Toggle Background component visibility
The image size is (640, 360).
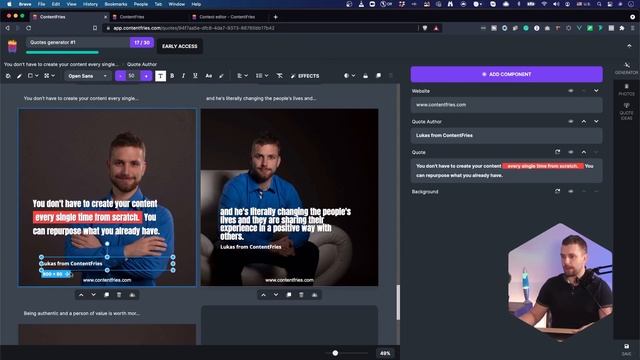click(x=571, y=191)
